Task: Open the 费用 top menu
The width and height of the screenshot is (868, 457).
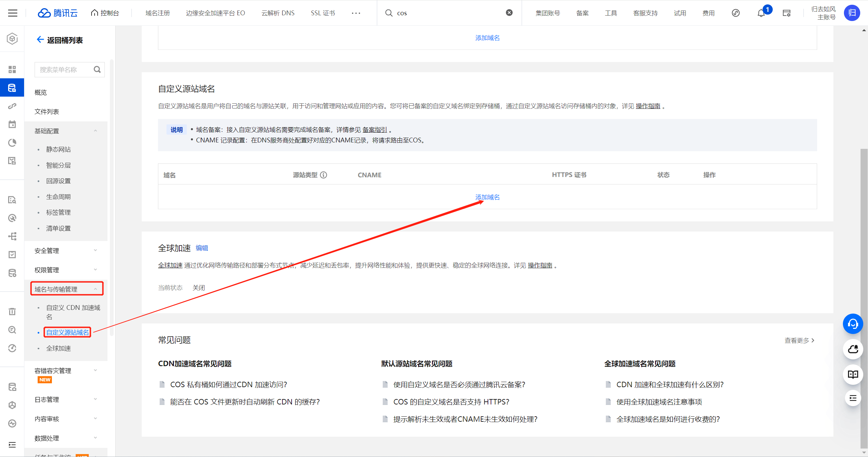Action: click(708, 13)
